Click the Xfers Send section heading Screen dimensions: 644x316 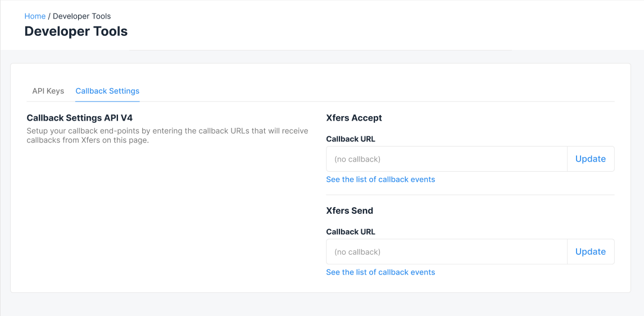pyautogui.click(x=350, y=210)
